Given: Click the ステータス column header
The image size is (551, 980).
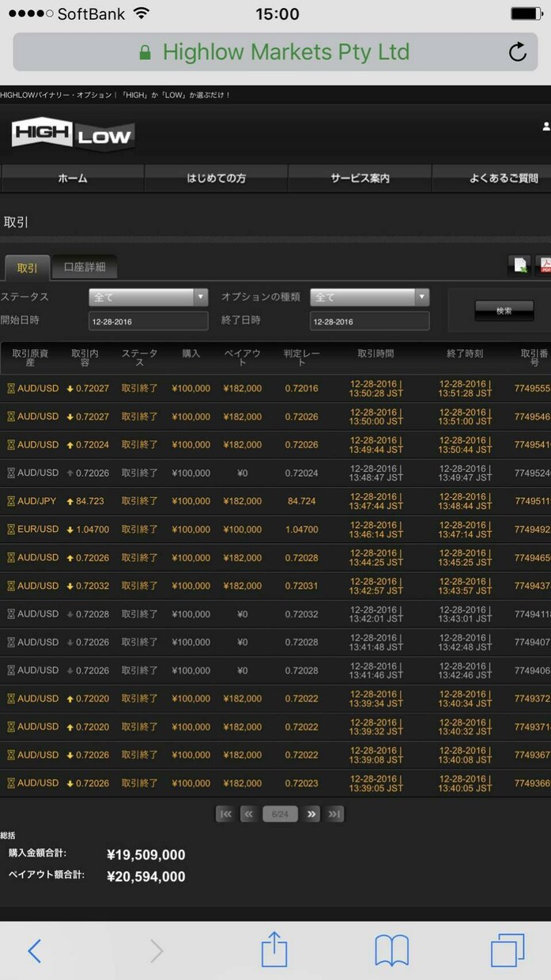Looking at the screenshot, I should 140,358.
